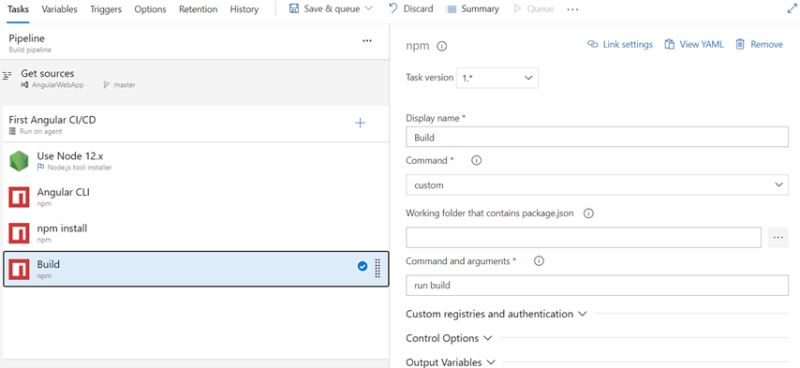
Task: Open the Retention tab
Action: click(198, 9)
